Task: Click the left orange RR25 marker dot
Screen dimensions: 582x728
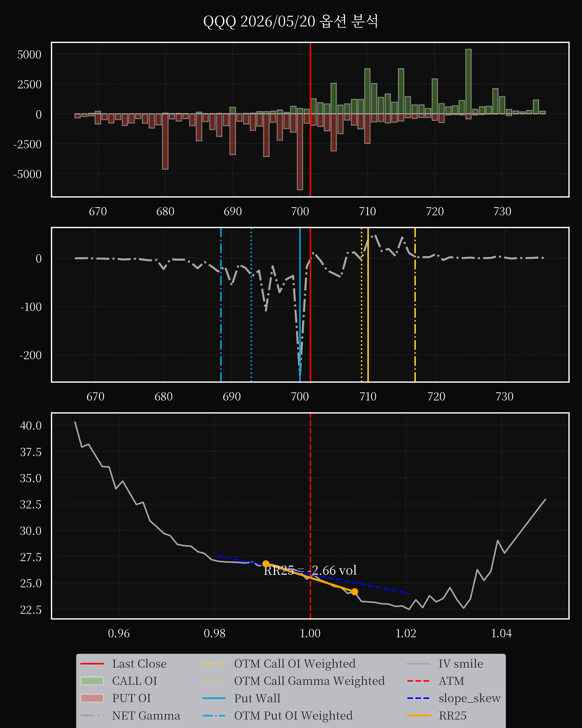Action: pyautogui.click(x=266, y=564)
